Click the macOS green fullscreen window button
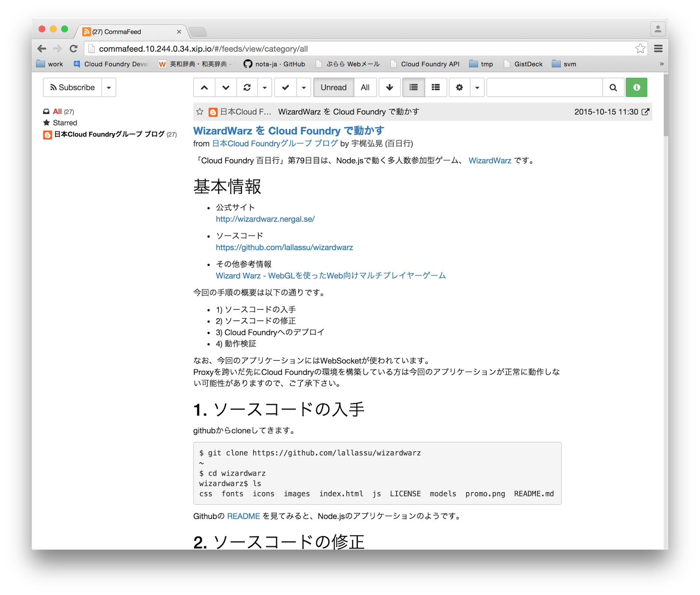 coord(65,29)
